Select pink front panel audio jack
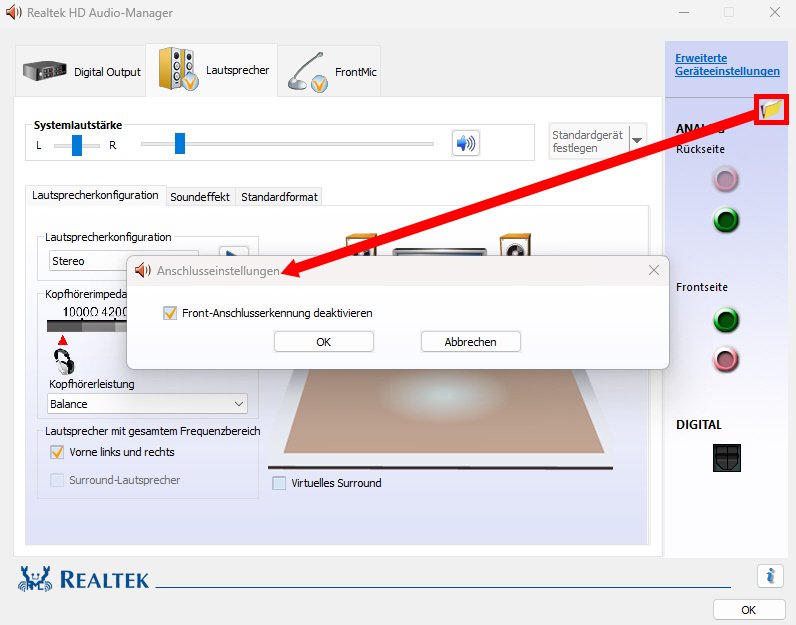Image resolution: width=796 pixels, height=625 pixels. click(725, 359)
